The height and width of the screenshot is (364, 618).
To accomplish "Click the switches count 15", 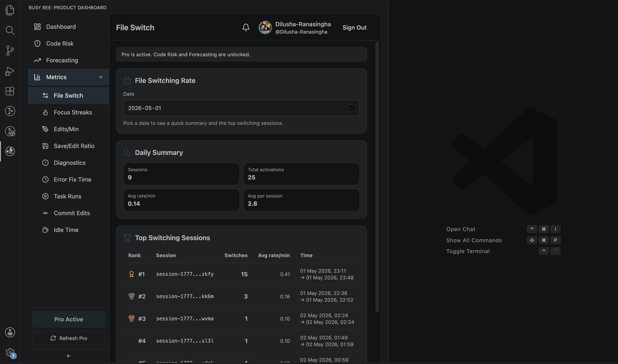I will (244, 274).
